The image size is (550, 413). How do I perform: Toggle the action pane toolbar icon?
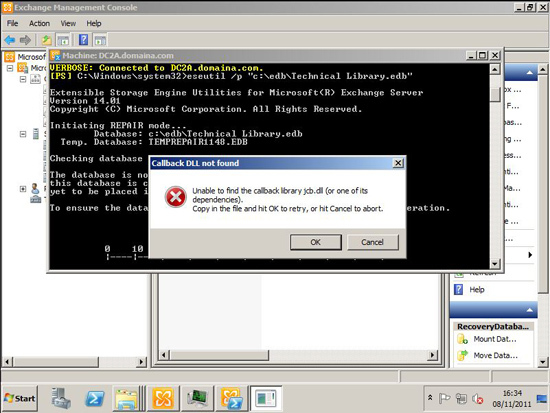pyautogui.click(x=100, y=40)
